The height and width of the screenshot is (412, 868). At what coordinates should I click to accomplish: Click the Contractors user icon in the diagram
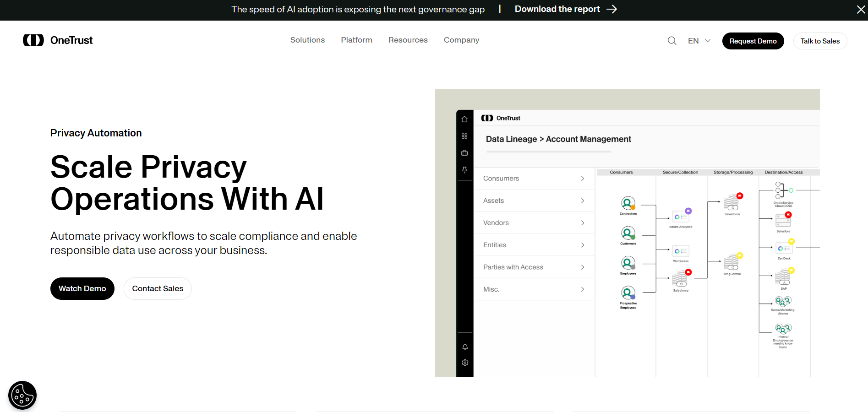pos(628,203)
